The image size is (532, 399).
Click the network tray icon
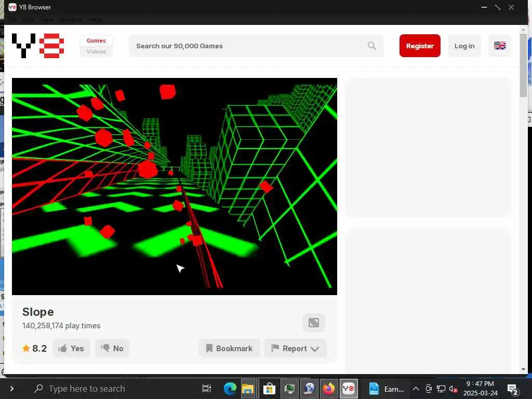coord(441,389)
